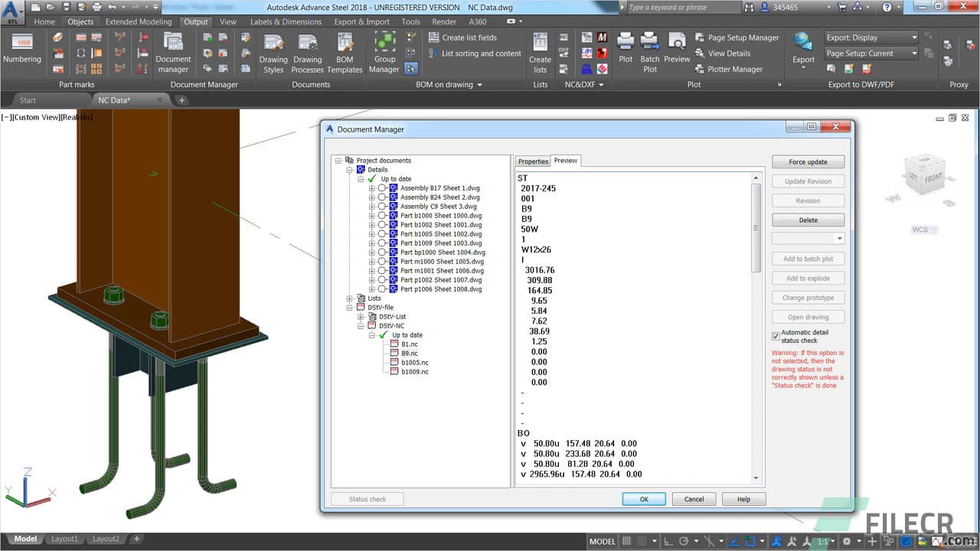980x551 pixels.
Task: Click the Force update button
Action: click(808, 161)
